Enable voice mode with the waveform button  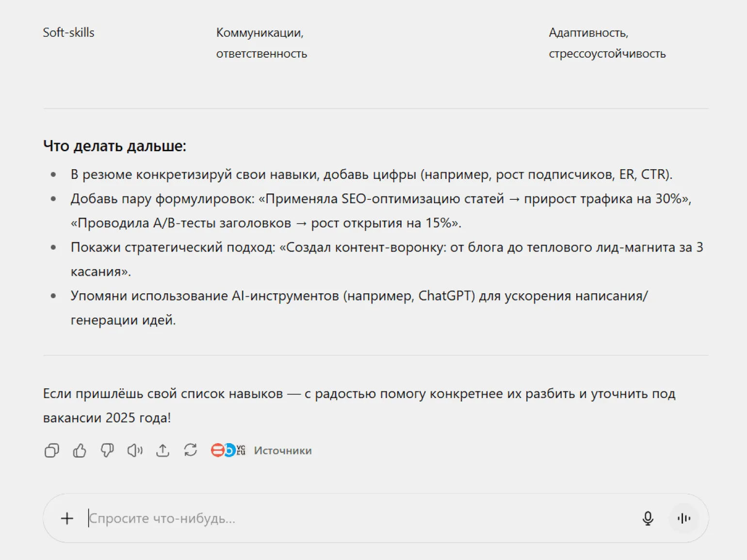pyautogui.click(x=683, y=518)
